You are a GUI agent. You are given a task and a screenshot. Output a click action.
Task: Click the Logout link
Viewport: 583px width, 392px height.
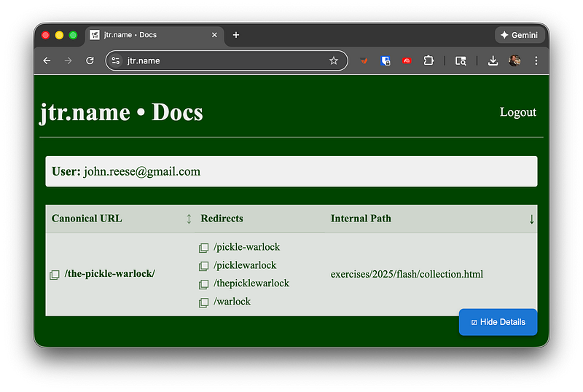pyautogui.click(x=517, y=112)
